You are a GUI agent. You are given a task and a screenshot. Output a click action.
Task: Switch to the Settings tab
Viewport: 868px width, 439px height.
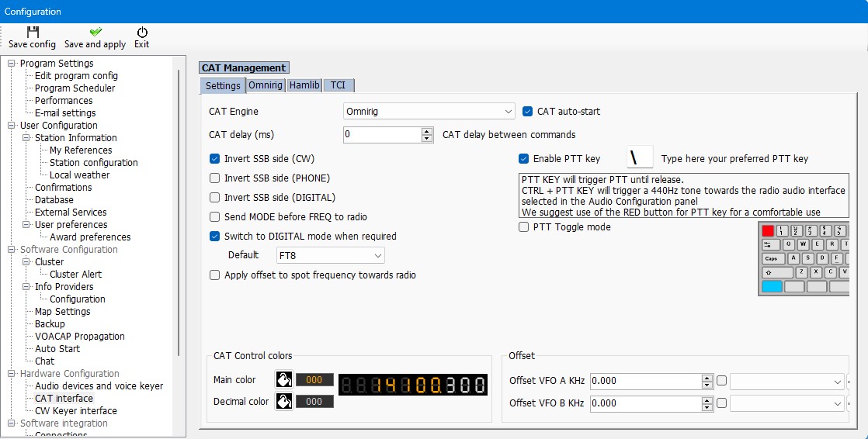pos(223,85)
